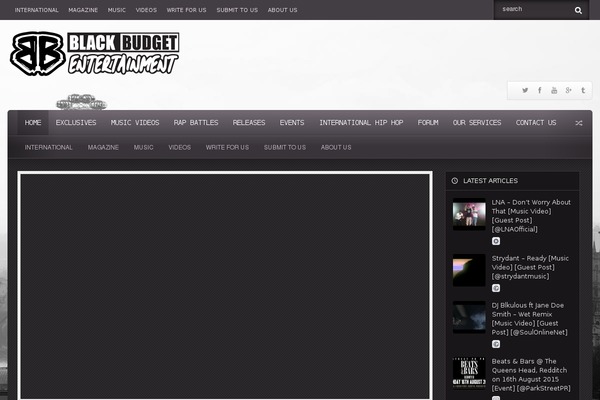
Task: Click the search magnifier icon
Action: 578,10
